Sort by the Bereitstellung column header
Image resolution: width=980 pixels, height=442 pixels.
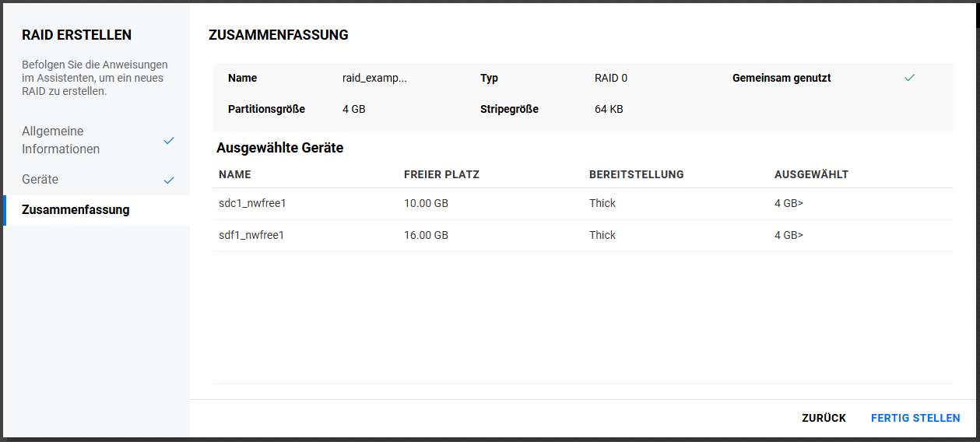tap(636, 174)
